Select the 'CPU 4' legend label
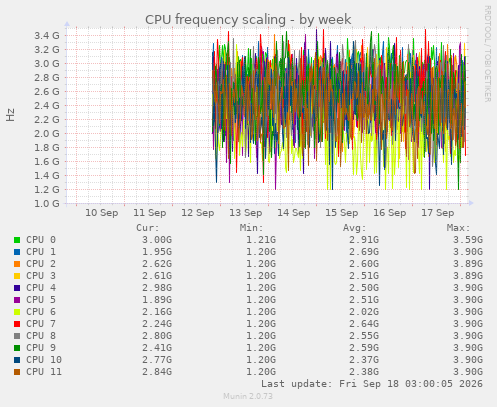Image resolution: width=497 pixels, height=407 pixels. coord(41,288)
